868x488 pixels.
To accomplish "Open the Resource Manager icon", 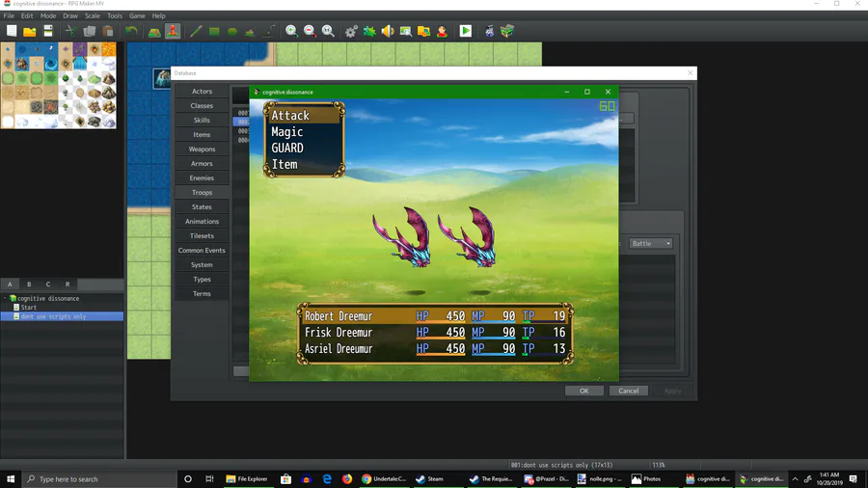I will [x=424, y=31].
